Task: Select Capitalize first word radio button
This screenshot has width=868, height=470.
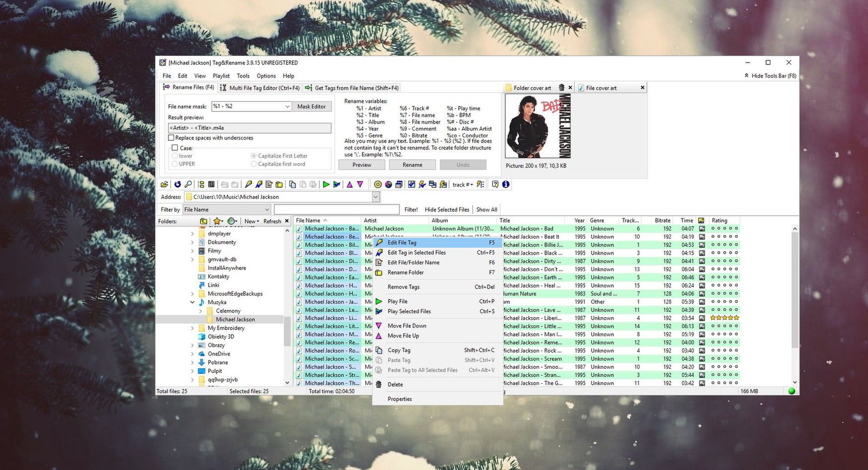Action: (x=254, y=164)
